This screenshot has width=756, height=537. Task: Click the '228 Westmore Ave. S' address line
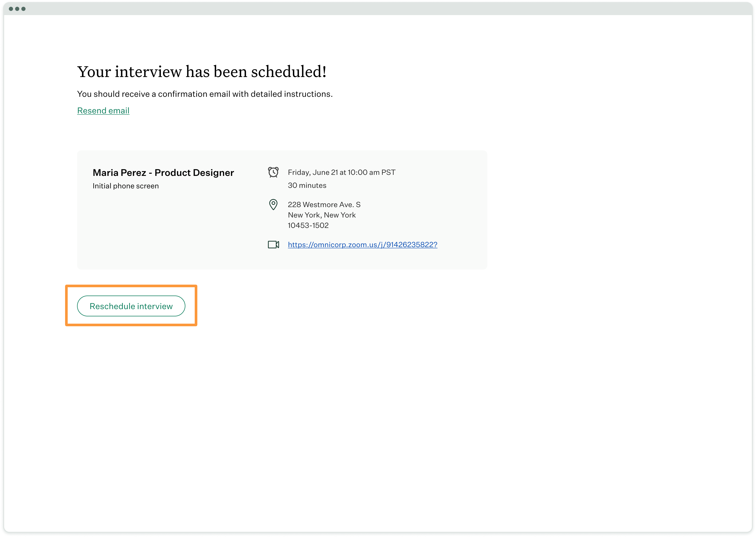[x=324, y=205]
